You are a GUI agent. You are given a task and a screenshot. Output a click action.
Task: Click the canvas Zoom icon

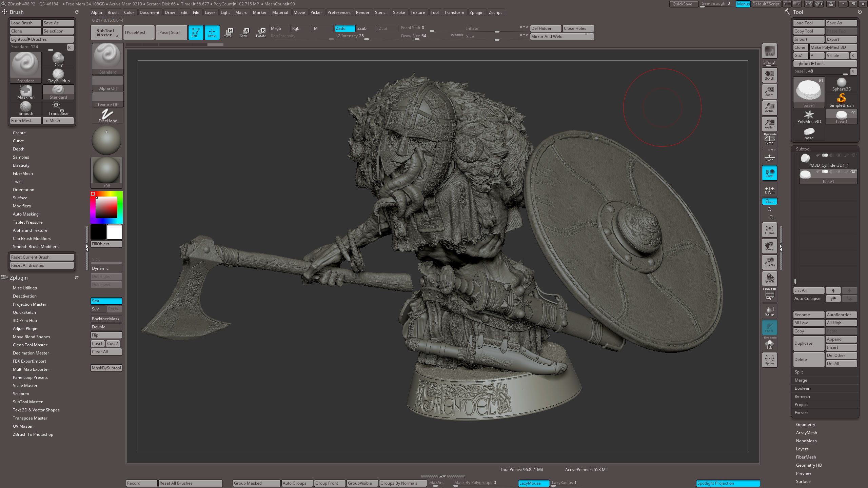point(769,91)
